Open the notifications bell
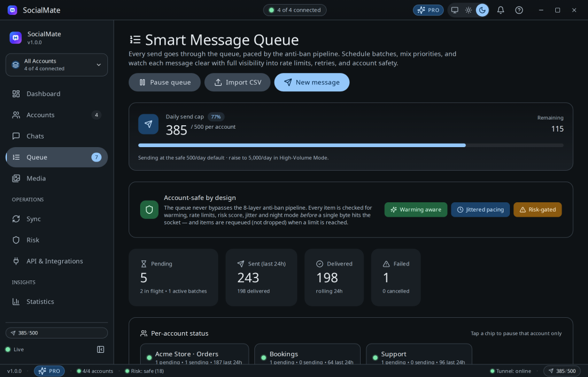The height and width of the screenshot is (377, 588). pyautogui.click(x=501, y=10)
